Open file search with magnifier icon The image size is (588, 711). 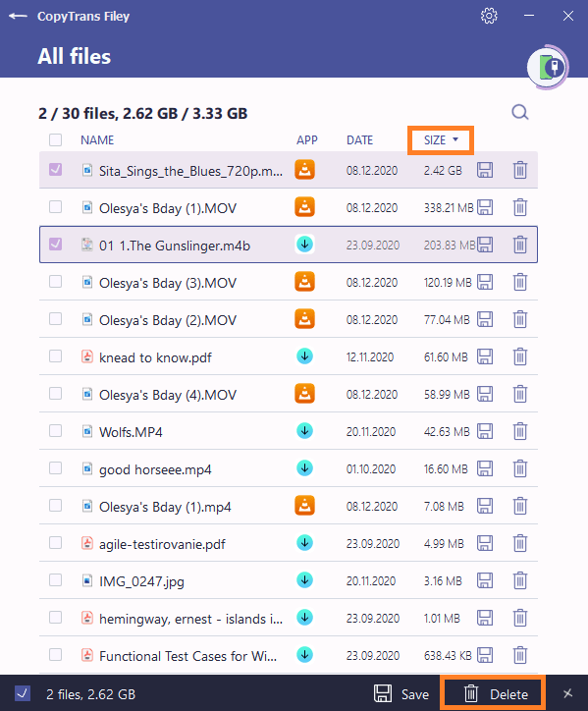pos(520,112)
